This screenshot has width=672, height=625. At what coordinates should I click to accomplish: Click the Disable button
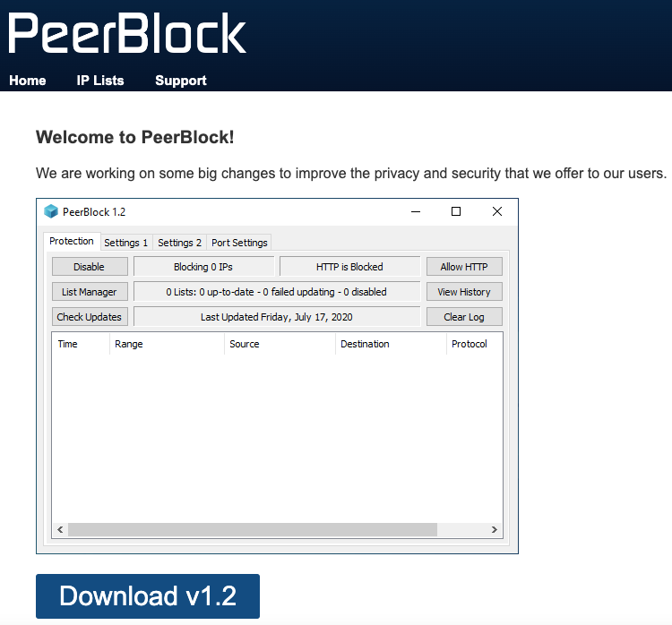[90, 267]
